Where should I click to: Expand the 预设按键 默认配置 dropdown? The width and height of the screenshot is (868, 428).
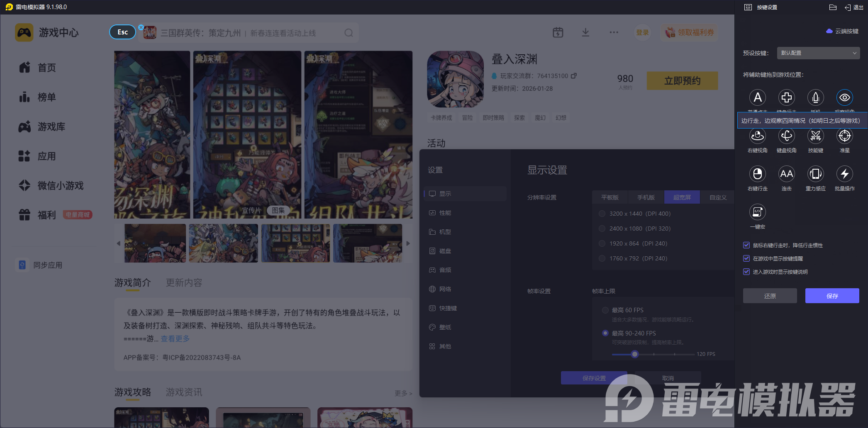point(818,53)
